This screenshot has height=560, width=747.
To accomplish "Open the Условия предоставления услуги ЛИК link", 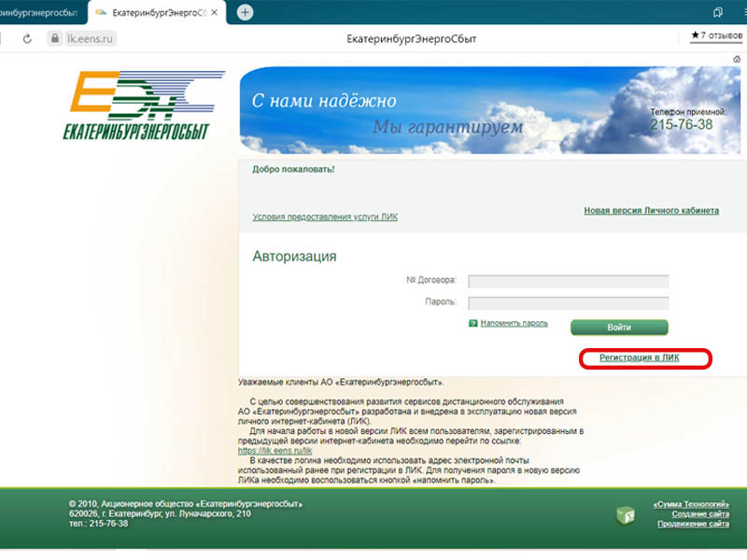I will (x=325, y=217).
